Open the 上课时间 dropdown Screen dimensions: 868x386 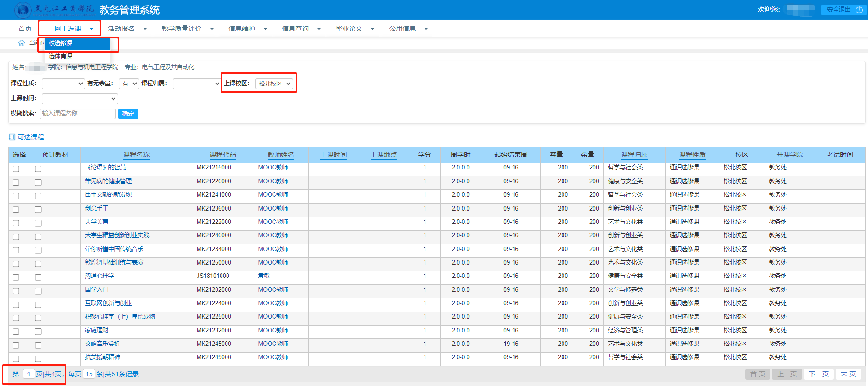coord(80,99)
